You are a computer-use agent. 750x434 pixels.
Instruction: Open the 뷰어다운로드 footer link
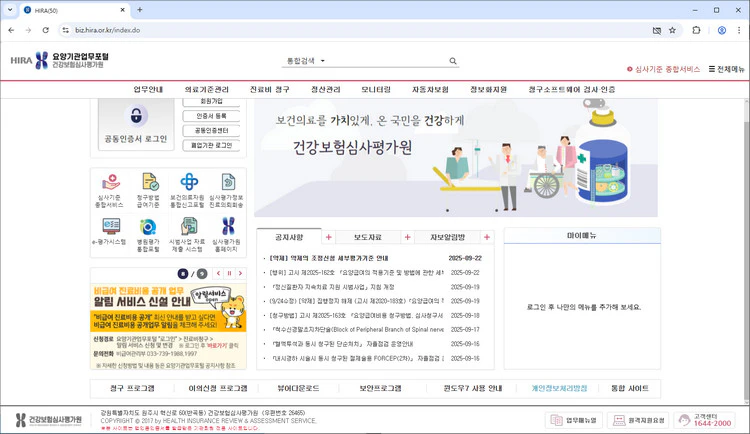coord(298,389)
